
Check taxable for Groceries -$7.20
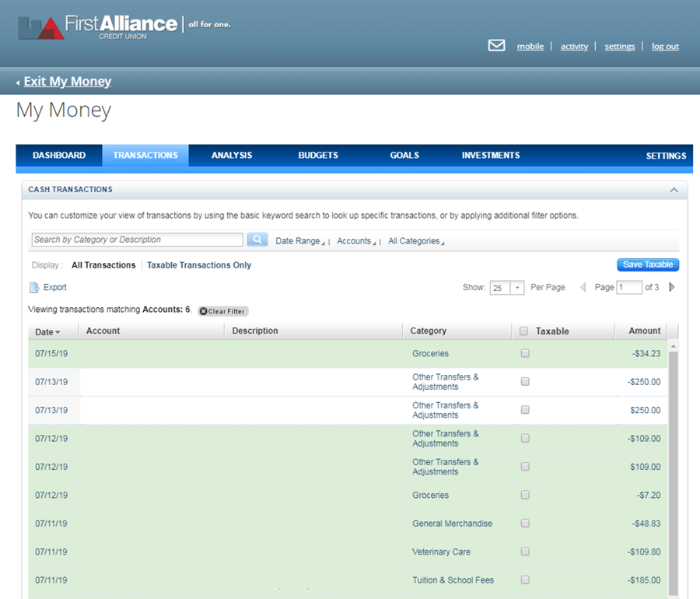525,495
